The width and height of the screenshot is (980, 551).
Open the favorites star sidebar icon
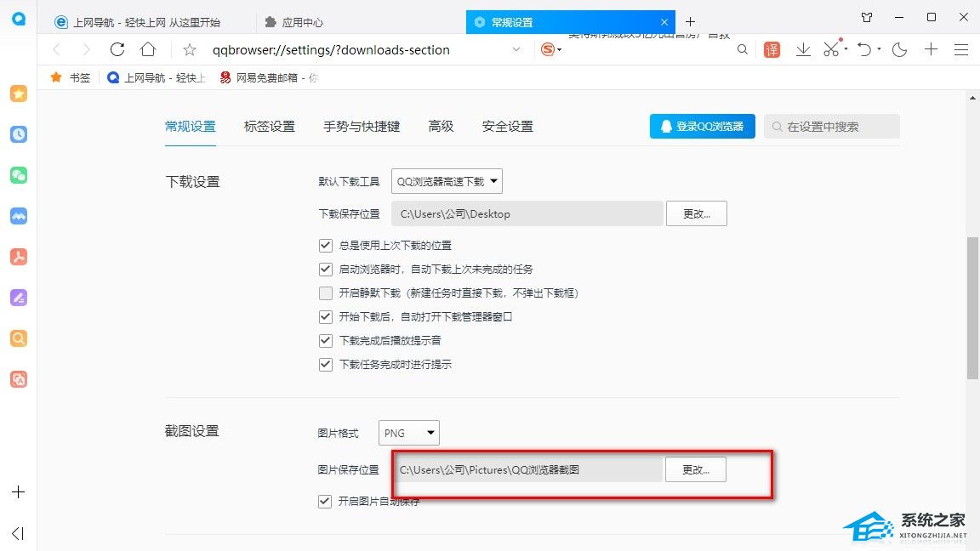coord(19,94)
